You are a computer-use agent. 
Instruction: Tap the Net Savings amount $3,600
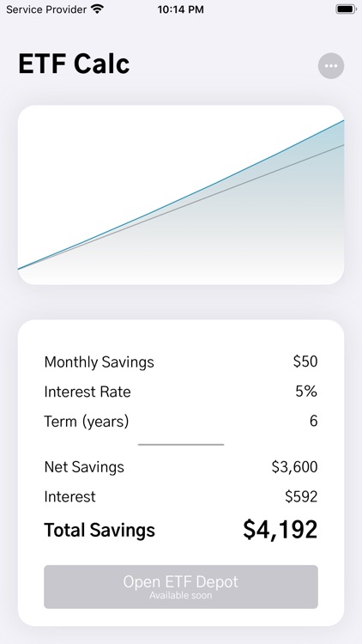[295, 467]
